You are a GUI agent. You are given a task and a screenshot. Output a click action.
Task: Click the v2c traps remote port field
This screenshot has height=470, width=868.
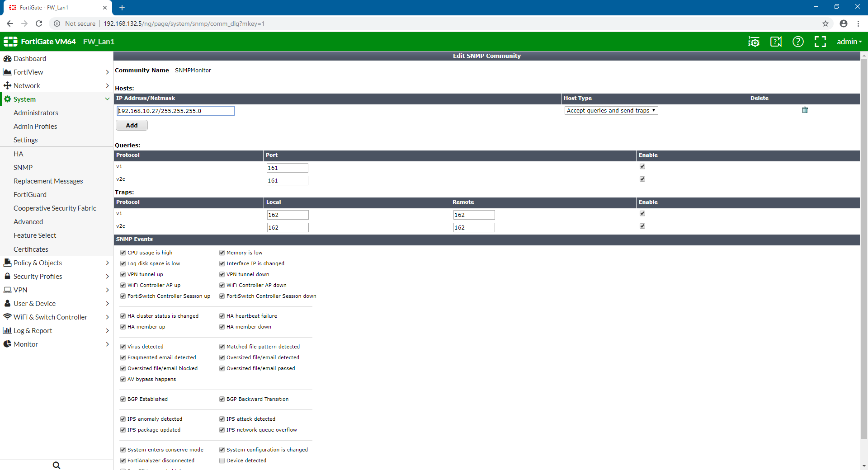click(x=474, y=227)
